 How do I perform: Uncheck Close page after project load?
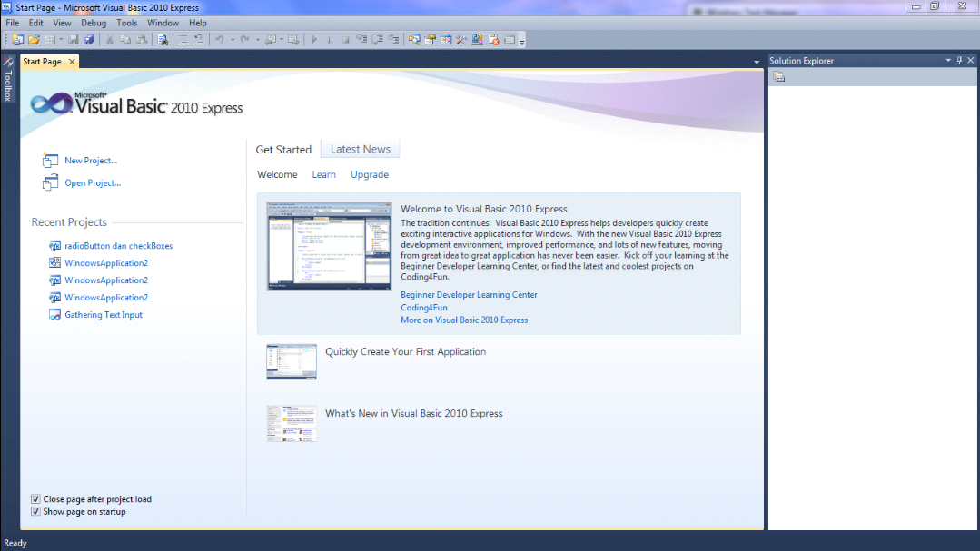point(35,499)
